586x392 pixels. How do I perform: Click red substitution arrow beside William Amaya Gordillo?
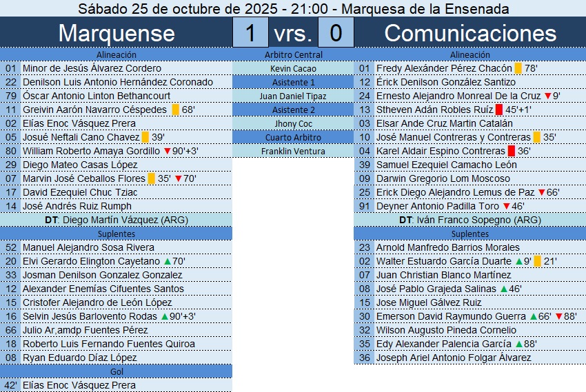click(167, 151)
